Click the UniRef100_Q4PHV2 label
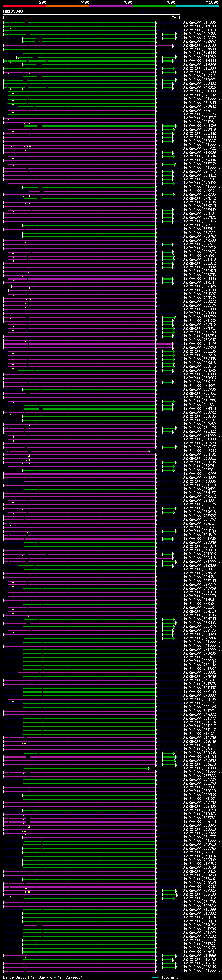Image resolution: width=222 pixels, height=980 pixels. (x=199, y=833)
